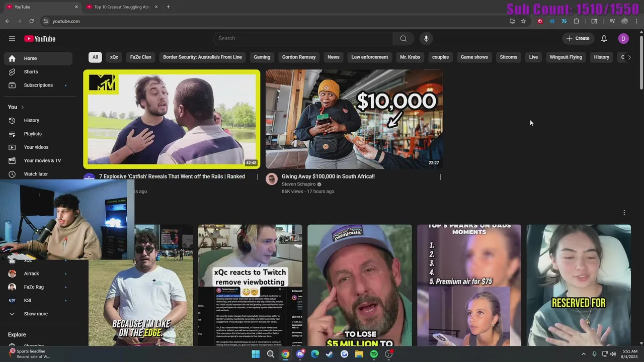Select the All filter chip
This screenshot has height=362, width=644.
click(95, 57)
